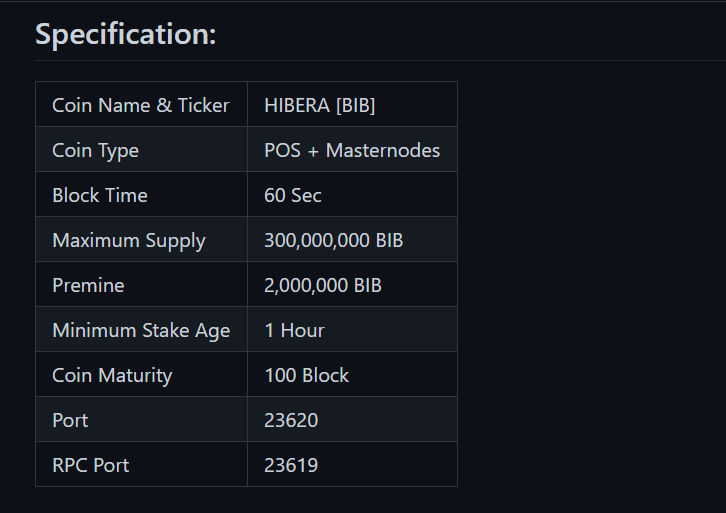The width and height of the screenshot is (726, 513).
Task: Select the Coin Type label cell
Action: [x=142, y=149]
